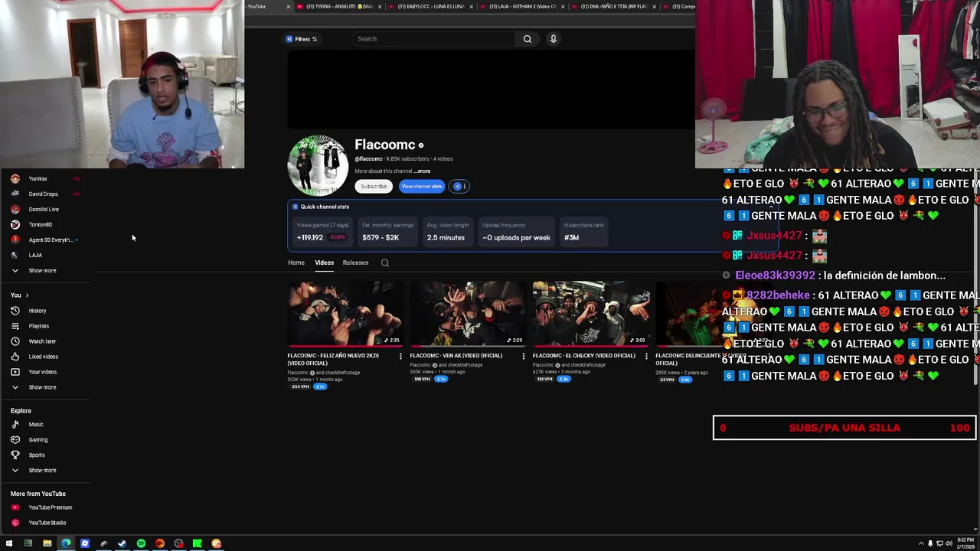Open File Explorer from taskbar
The image size is (980, 551).
(x=47, y=543)
